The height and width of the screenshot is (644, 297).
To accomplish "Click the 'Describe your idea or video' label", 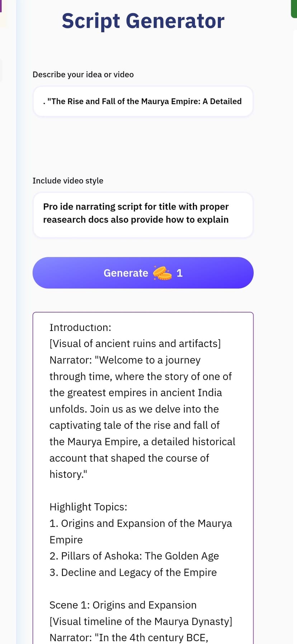I will pos(83,75).
